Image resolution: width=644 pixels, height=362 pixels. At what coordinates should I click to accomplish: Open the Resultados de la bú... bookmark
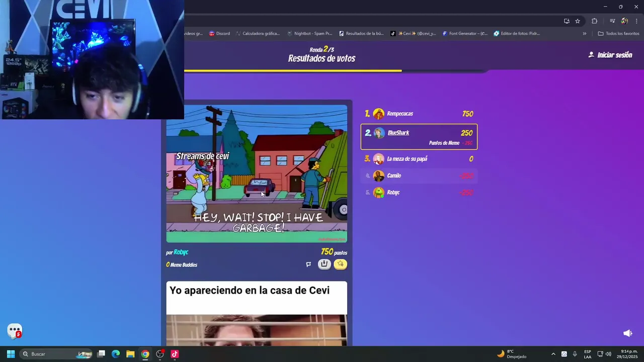(361, 34)
